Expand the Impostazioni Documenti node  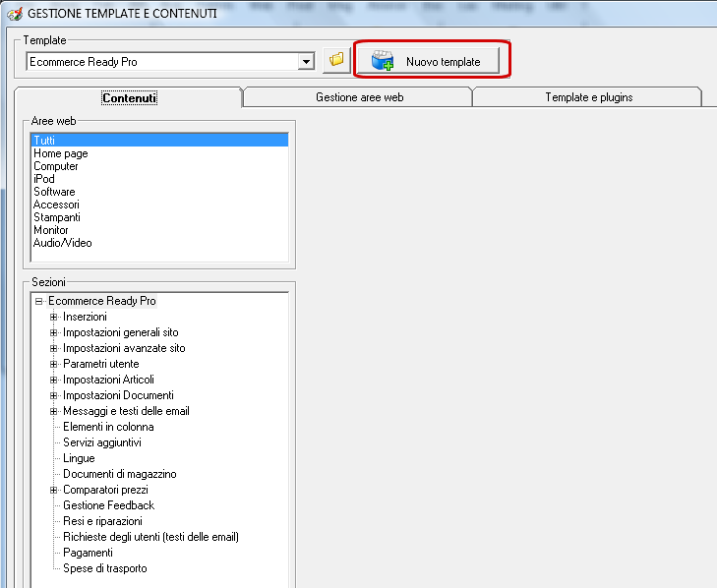coord(53,395)
